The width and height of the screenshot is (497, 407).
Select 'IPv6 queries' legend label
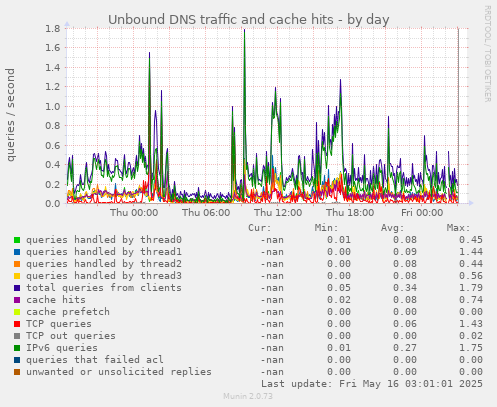click(62, 348)
